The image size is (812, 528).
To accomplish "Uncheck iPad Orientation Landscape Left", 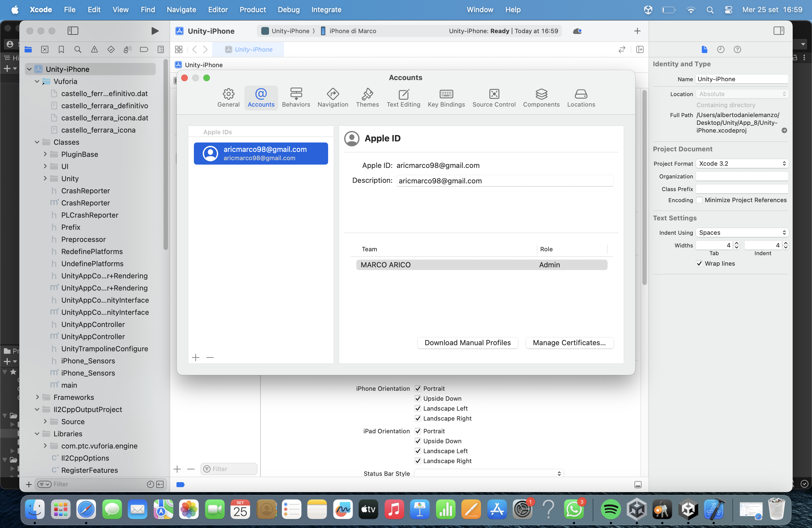I will pos(418,451).
